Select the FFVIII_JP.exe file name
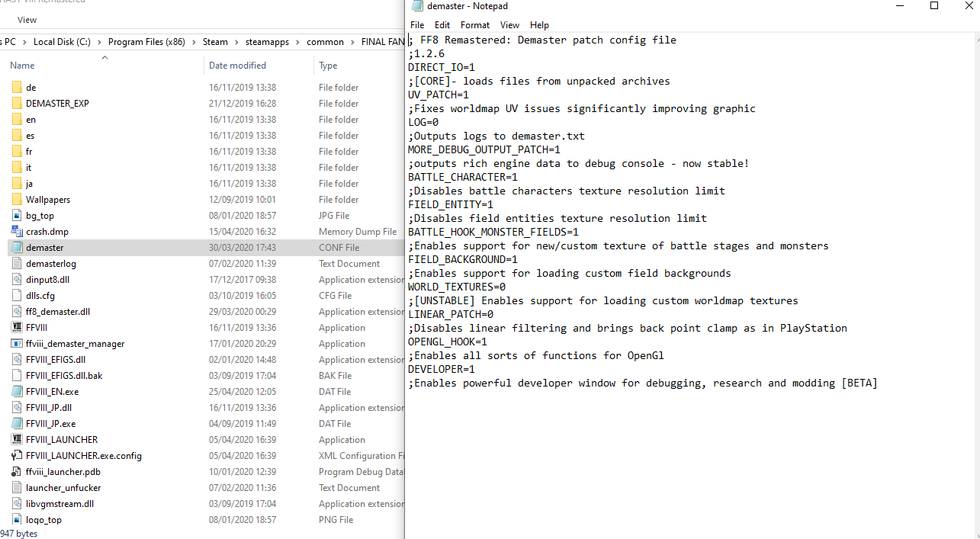Screen dimensions: 980x539 pyautogui.click(x=50, y=423)
